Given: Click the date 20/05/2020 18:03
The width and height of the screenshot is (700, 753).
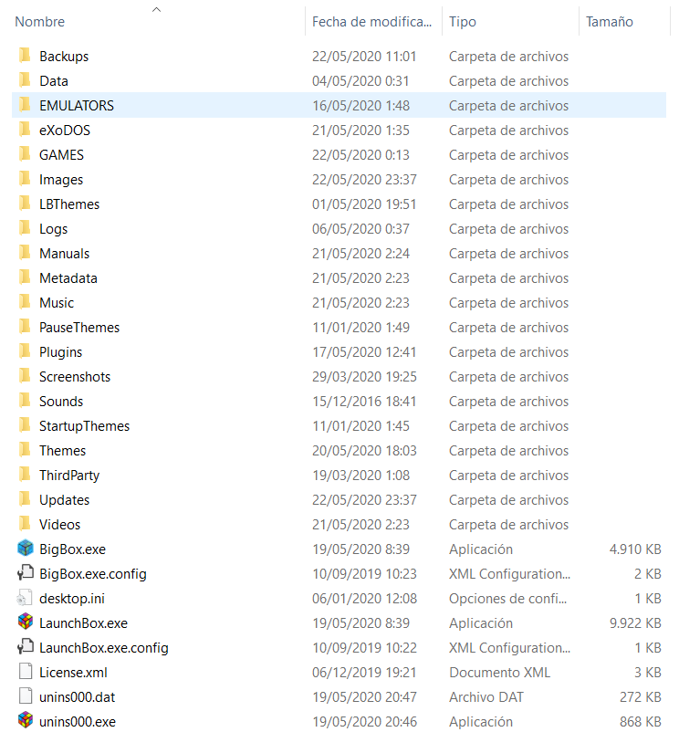Looking at the screenshot, I should coord(364,451).
